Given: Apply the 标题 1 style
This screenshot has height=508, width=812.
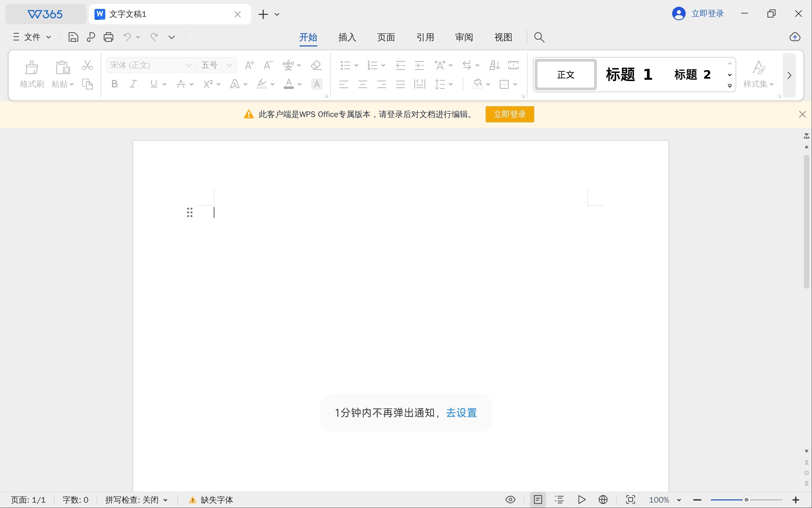Looking at the screenshot, I should pos(629,74).
